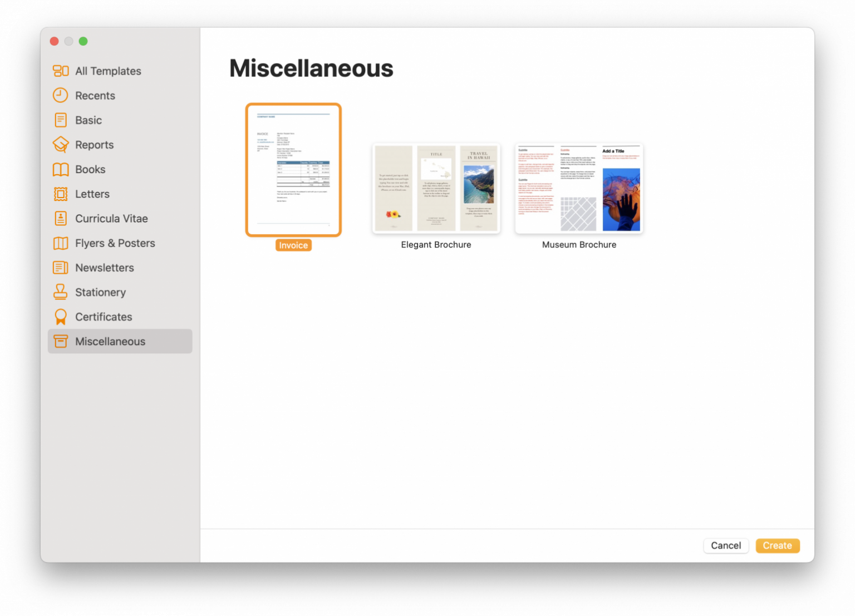Click the Basic document icon
Screen dimensions: 855x616
(60, 120)
